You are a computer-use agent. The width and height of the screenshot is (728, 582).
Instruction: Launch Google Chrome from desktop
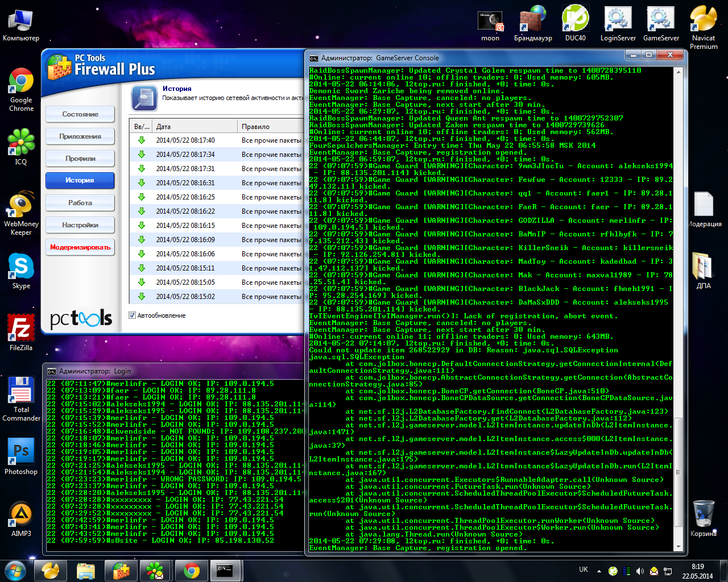click(21, 89)
